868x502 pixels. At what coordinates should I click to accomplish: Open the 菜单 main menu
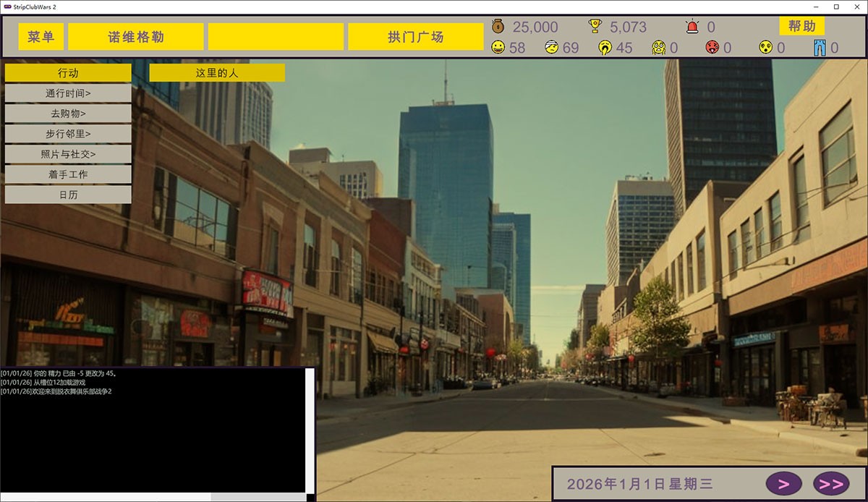point(41,37)
